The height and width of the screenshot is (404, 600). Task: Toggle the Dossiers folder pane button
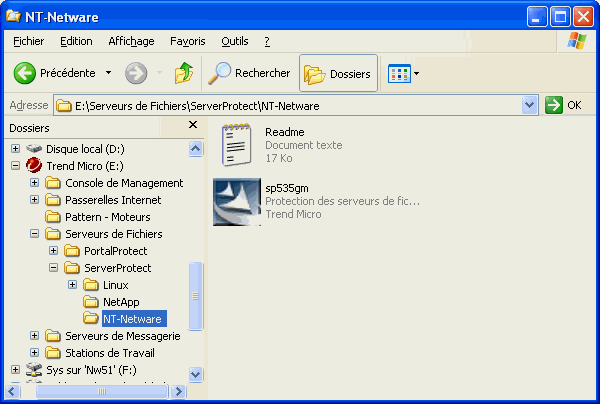click(x=338, y=73)
